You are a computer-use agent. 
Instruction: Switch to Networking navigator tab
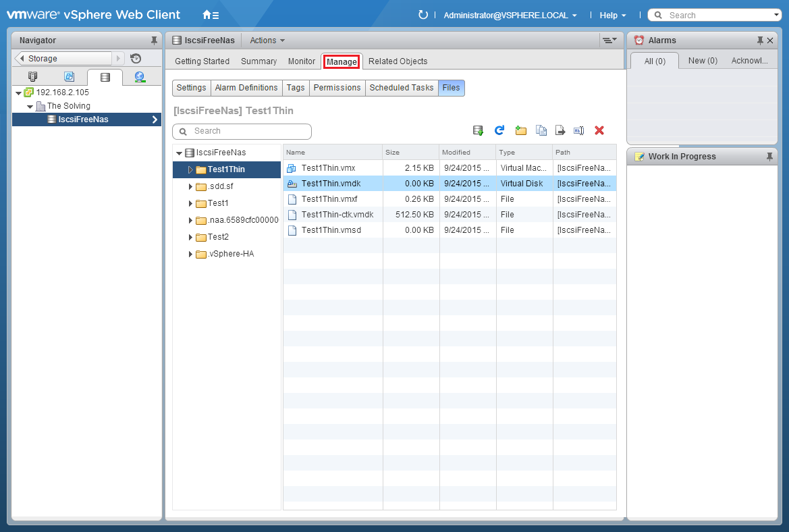pos(140,76)
